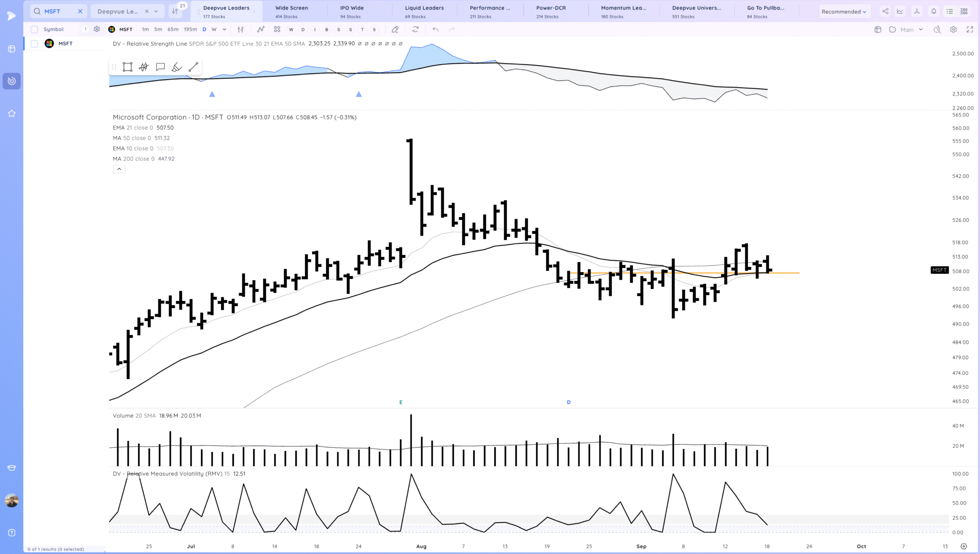Toggle the circled T button in chart toolbar
980x554 pixels.
(362, 29)
